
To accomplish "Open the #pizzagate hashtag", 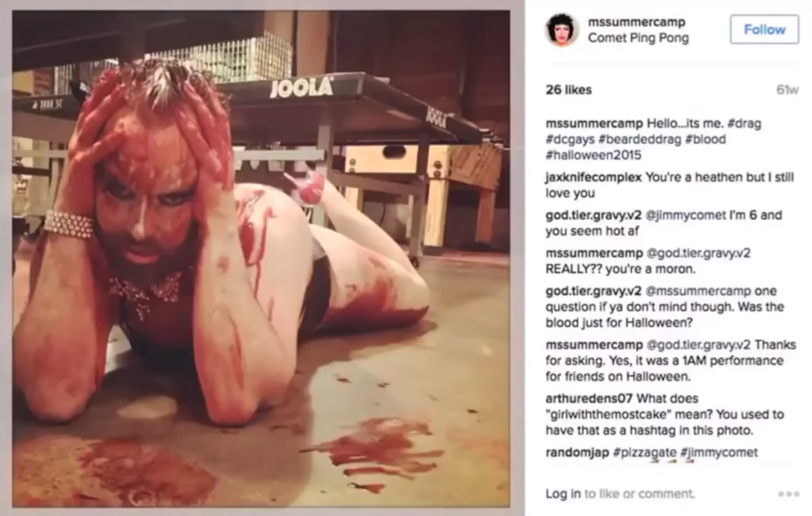I will [645, 453].
